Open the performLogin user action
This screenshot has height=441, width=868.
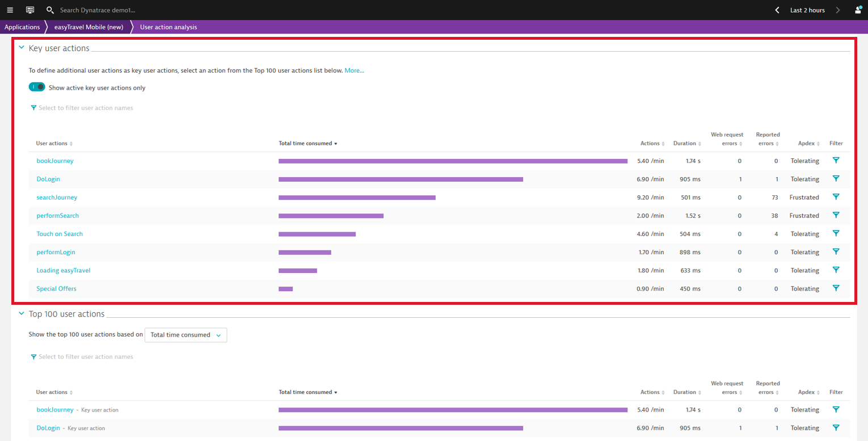tap(56, 252)
